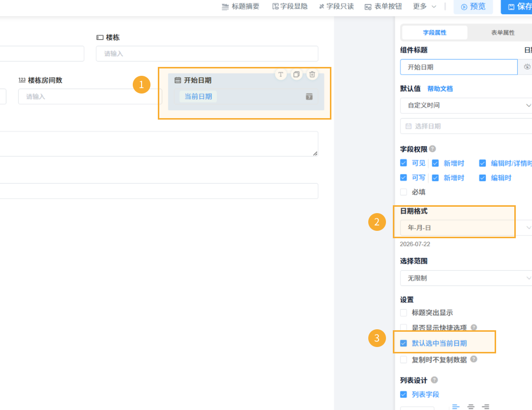Switch to the 表单属性 tab

click(503, 32)
